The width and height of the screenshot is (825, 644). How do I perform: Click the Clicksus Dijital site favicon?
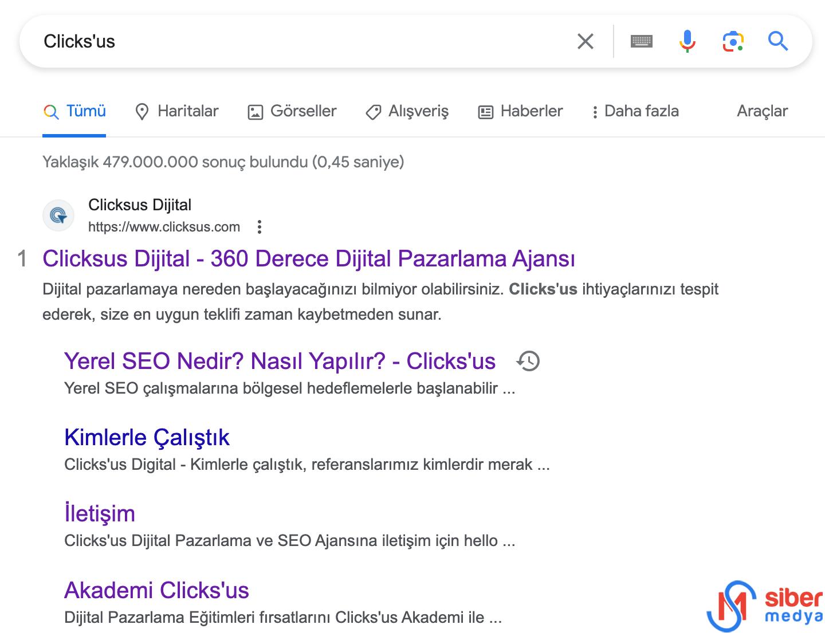coord(58,215)
